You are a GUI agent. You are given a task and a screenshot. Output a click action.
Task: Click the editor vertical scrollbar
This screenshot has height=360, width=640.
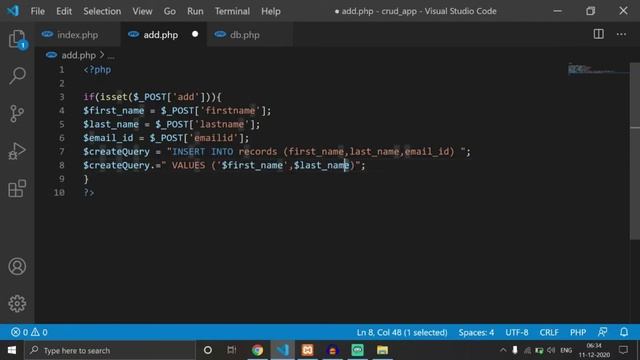635,151
